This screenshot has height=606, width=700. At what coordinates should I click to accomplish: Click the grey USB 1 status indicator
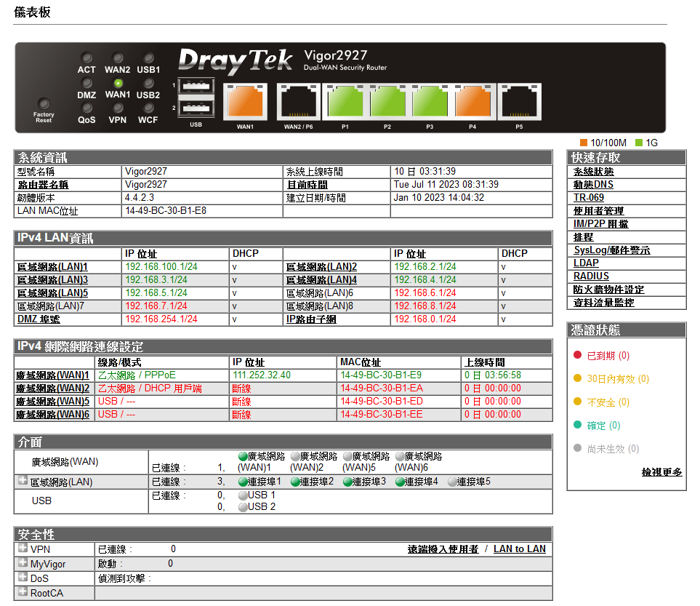243,495
